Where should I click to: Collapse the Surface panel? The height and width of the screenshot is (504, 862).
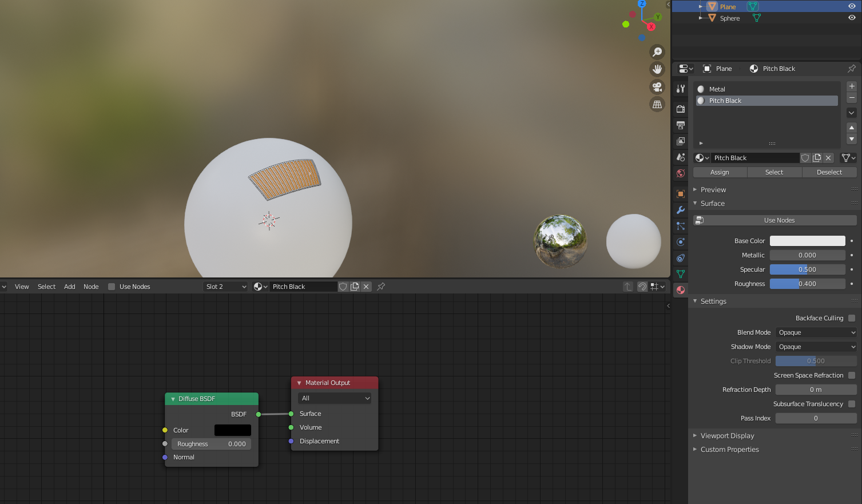(712, 204)
